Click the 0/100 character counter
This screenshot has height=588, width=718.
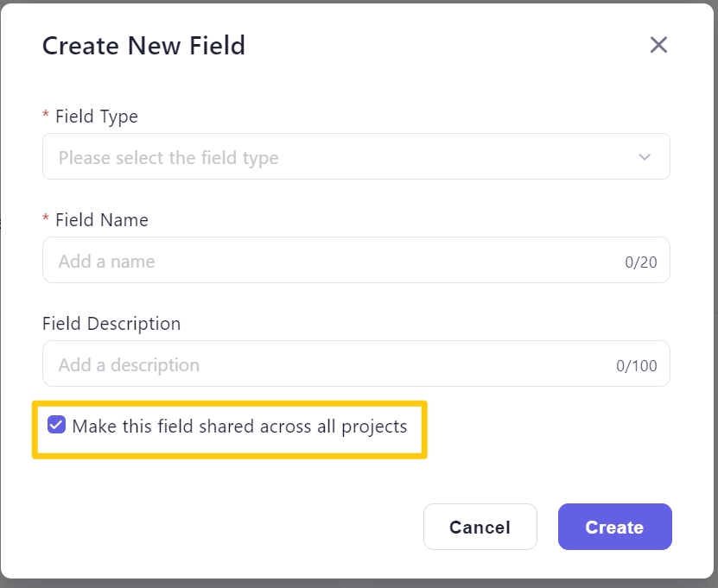point(637,366)
